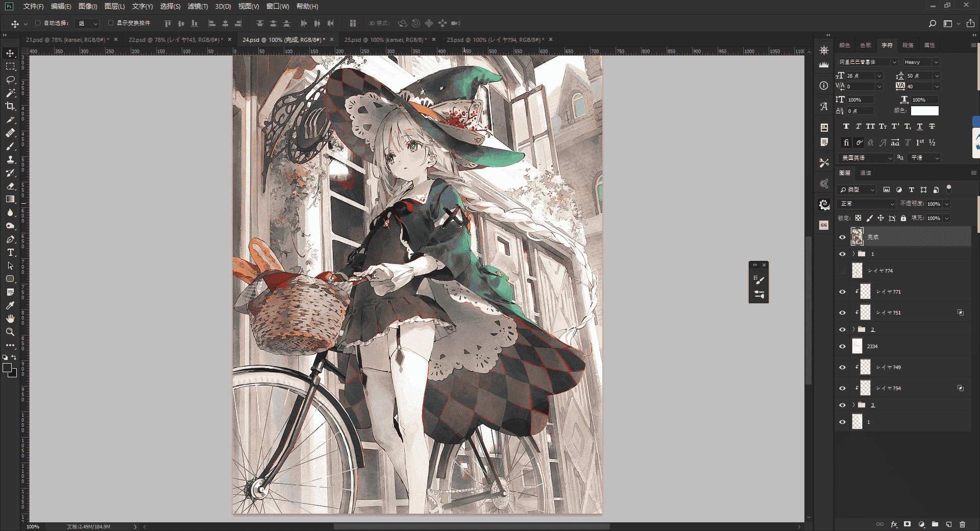Switch to the 段落 panel tab
This screenshot has height=531, width=980.
point(908,45)
